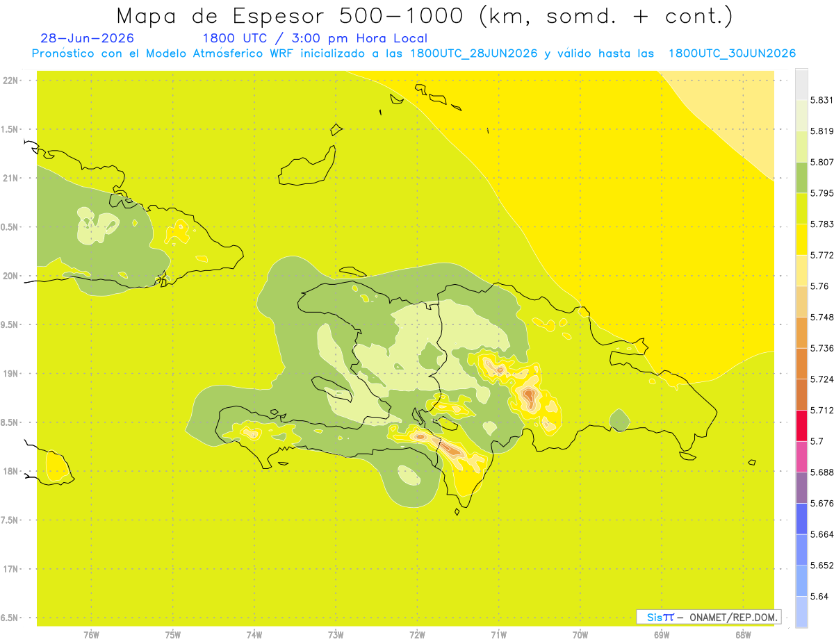Viewport: 834px width, 644px height.
Task: Click the '68W' longitude label
Action: click(743, 634)
